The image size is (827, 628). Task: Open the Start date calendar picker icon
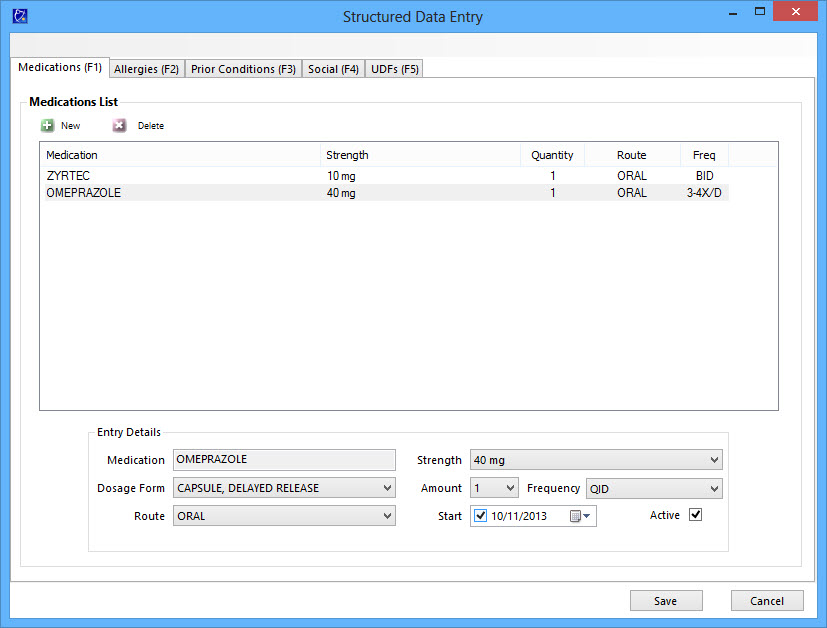pos(579,517)
